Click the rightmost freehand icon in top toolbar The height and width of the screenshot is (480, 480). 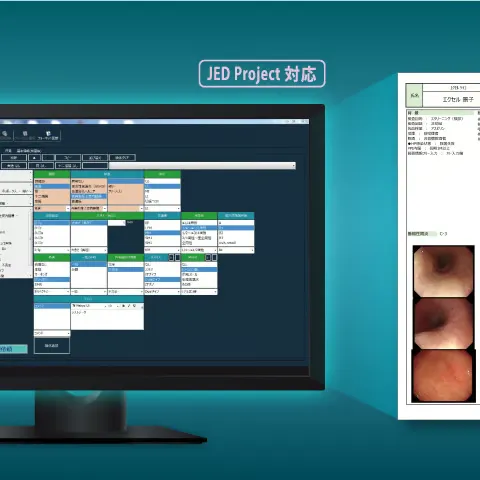coord(48,135)
